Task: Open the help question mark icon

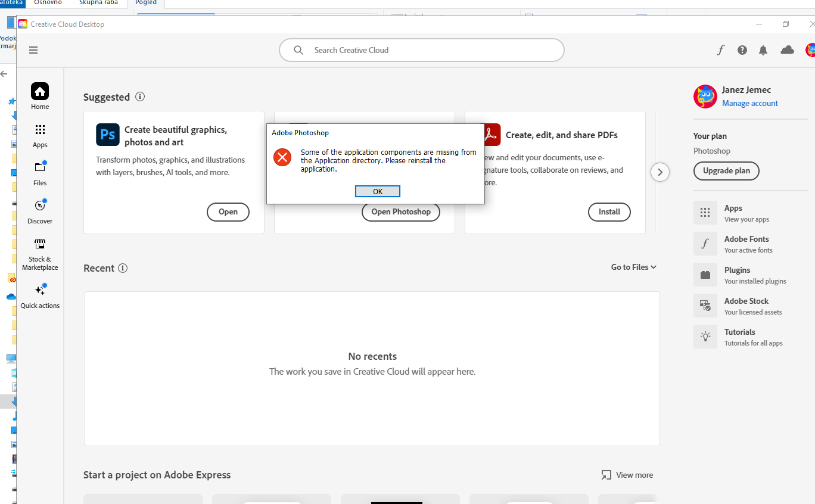Action: (x=742, y=50)
